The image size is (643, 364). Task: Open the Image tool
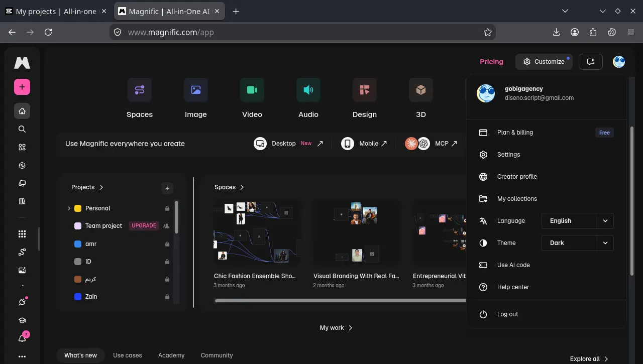pyautogui.click(x=196, y=98)
